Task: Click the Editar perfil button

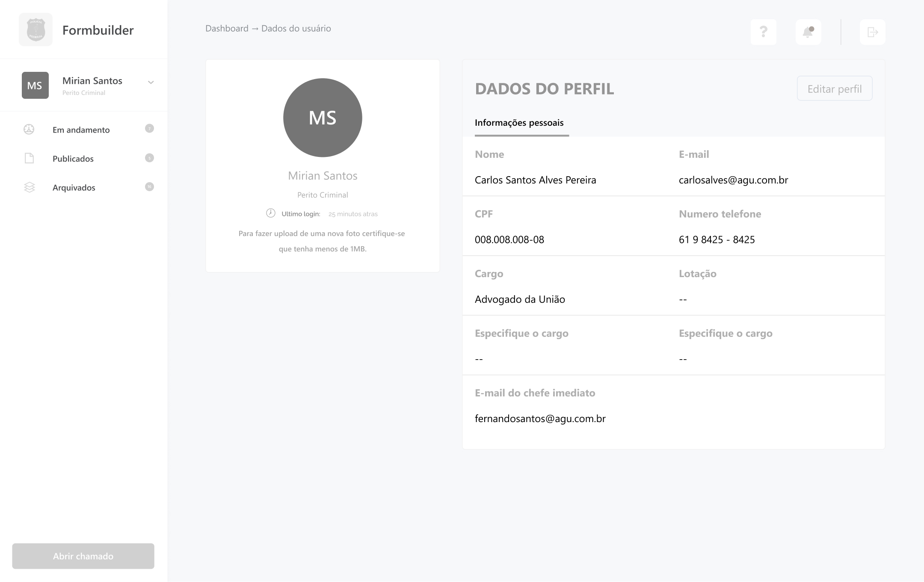Action: (x=834, y=89)
